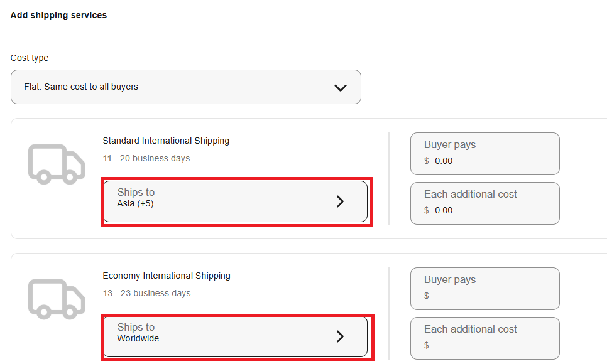This screenshot has width=607, height=364.
Task: Expand Ships to Worldwide destinations
Action: pyautogui.click(x=235, y=336)
